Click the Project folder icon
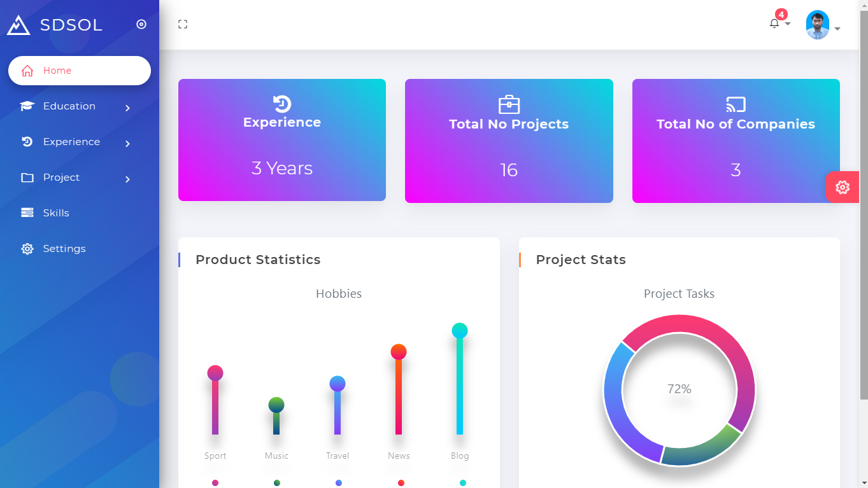Viewport: 868px width, 488px height. pyautogui.click(x=27, y=178)
